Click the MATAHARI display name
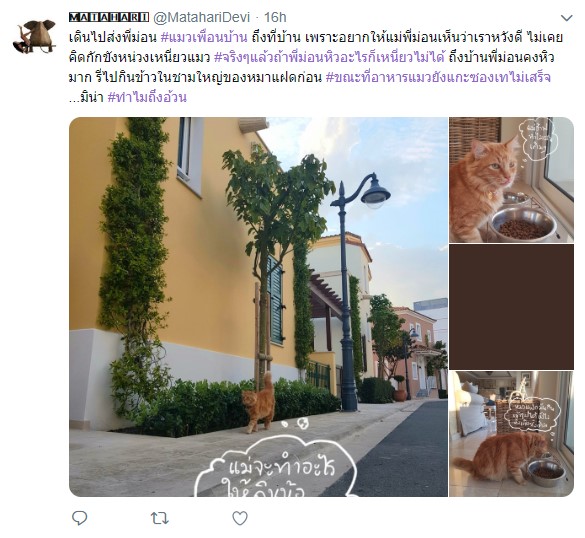585x538 pixels. tap(109, 17)
